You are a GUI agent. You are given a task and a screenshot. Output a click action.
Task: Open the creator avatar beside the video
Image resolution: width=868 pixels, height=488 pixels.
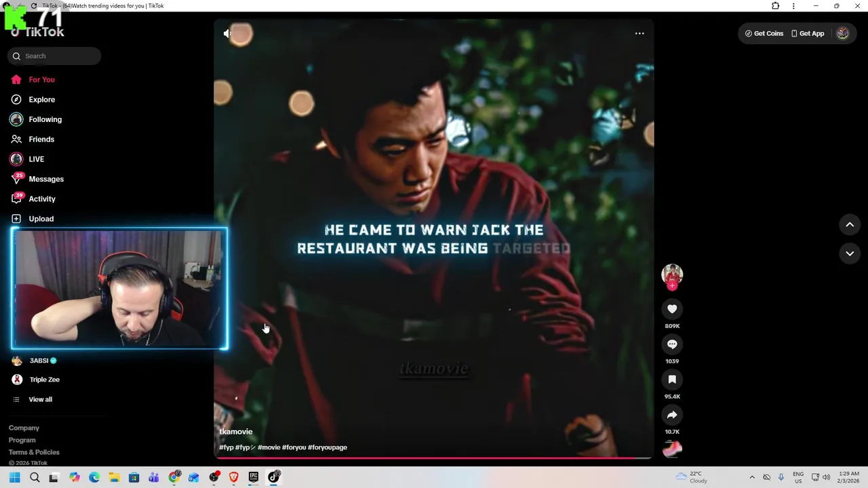pyautogui.click(x=672, y=274)
